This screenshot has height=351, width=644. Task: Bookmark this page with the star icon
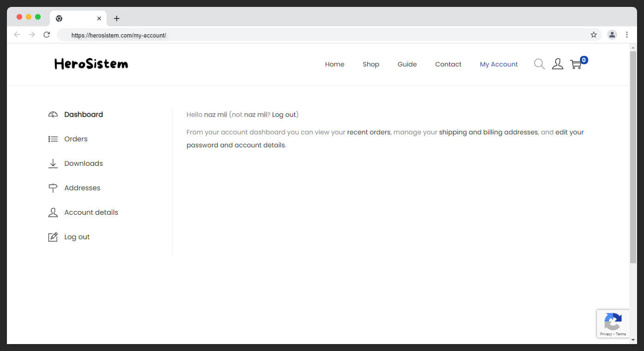point(594,35)
